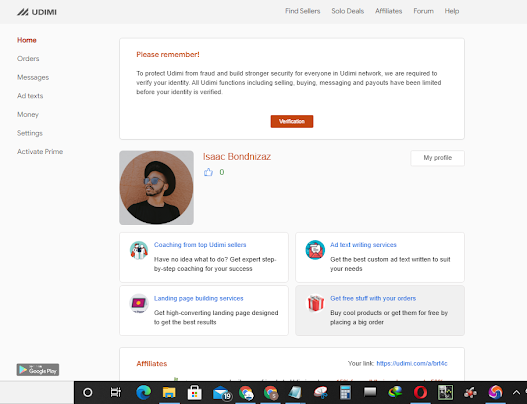Click the affiliate link https://udimi.com/a/brt4c
Viewport: 527px width, 404px height.
(412, 363)
